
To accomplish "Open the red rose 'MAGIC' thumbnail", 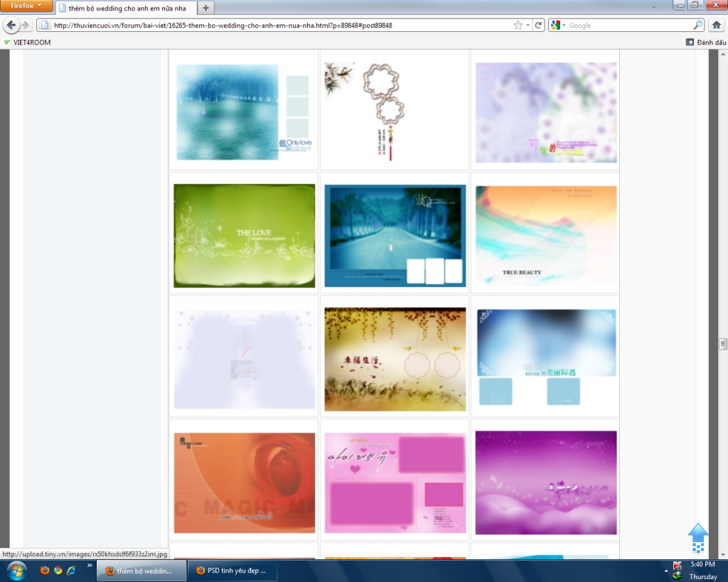I will (245, 483).
